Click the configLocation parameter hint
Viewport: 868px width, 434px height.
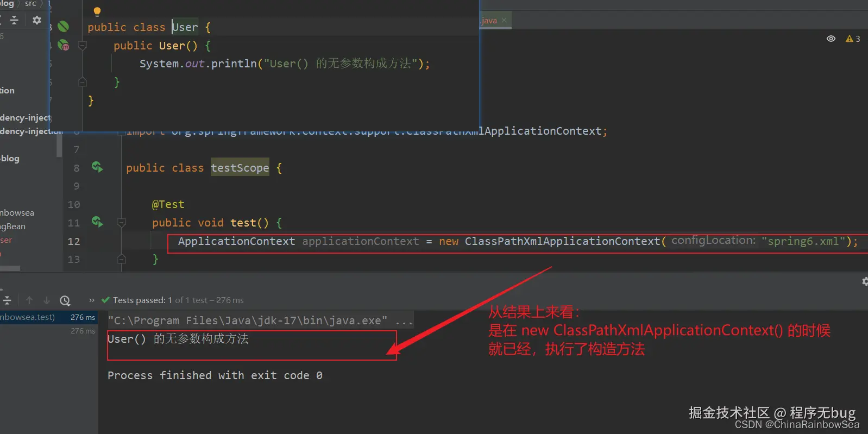(713, 241)
